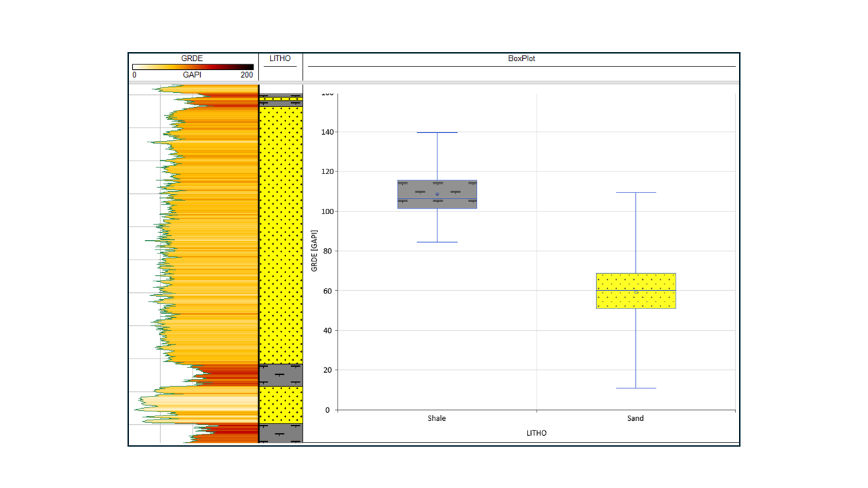Click the Shale category label on x-axis
Viewport: 868px width, 488px height.
tap(437, 418)
